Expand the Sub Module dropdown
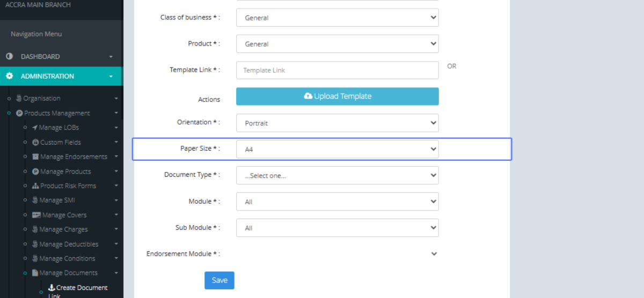The width and height of the screenshot is (644, 298). pyautogui.click(x=337, y=228)
